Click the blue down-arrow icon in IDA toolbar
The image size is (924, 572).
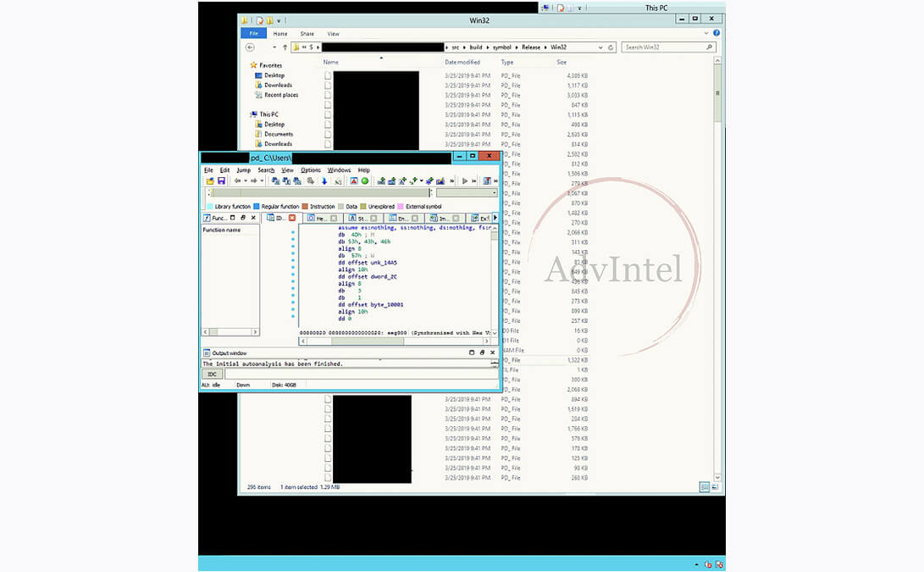[x=324, y=181]
